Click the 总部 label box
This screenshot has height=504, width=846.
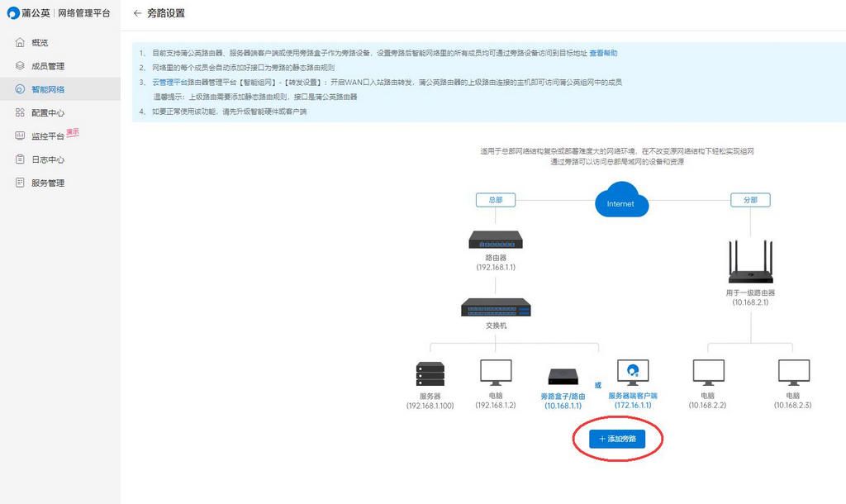click(496, 200)
